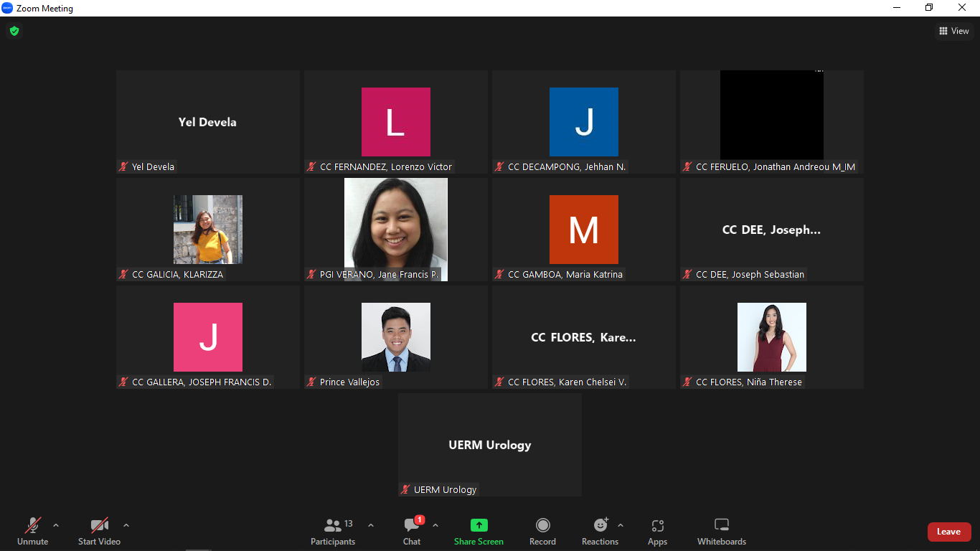Click muted mic icon beside CC DECAMPONG label
The height and width of the screenshot is (551, 980).
point(500,166)
